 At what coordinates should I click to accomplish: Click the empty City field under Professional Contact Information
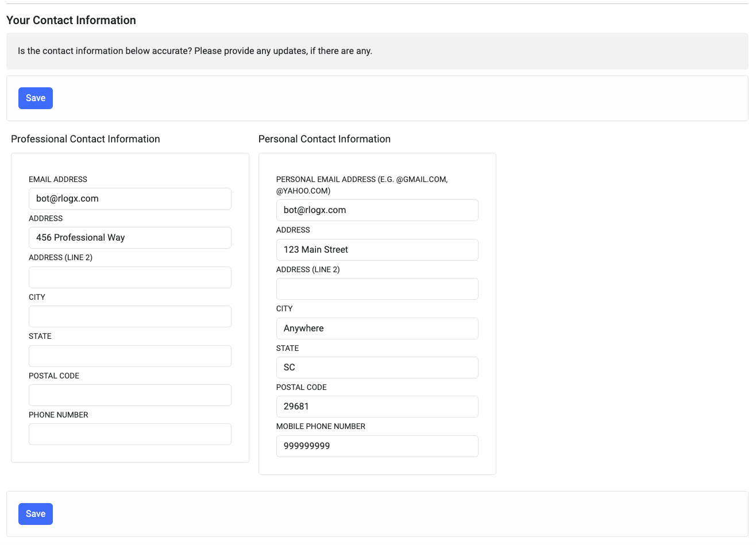tap(129, 316)
